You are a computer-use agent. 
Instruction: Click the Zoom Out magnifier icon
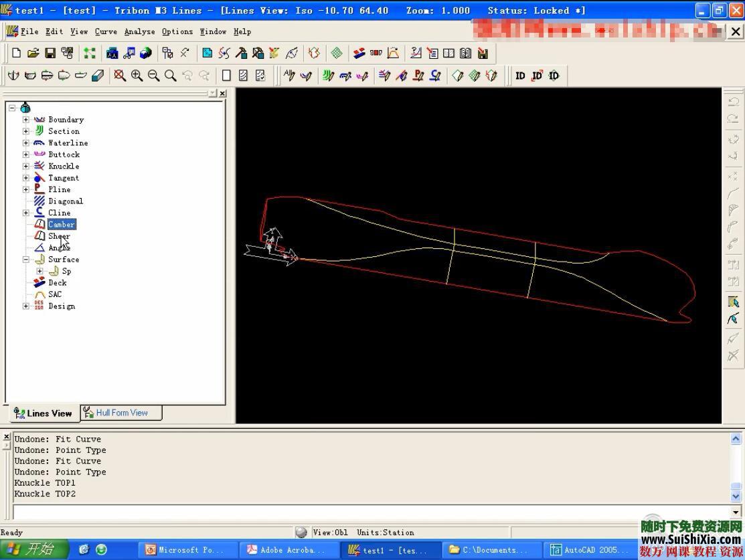coord(153,76)
